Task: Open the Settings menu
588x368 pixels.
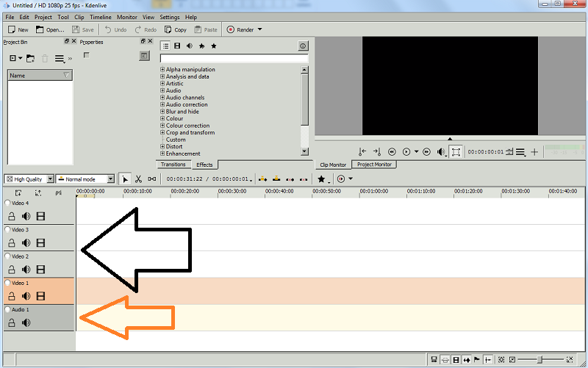Action: pos(170,17)
